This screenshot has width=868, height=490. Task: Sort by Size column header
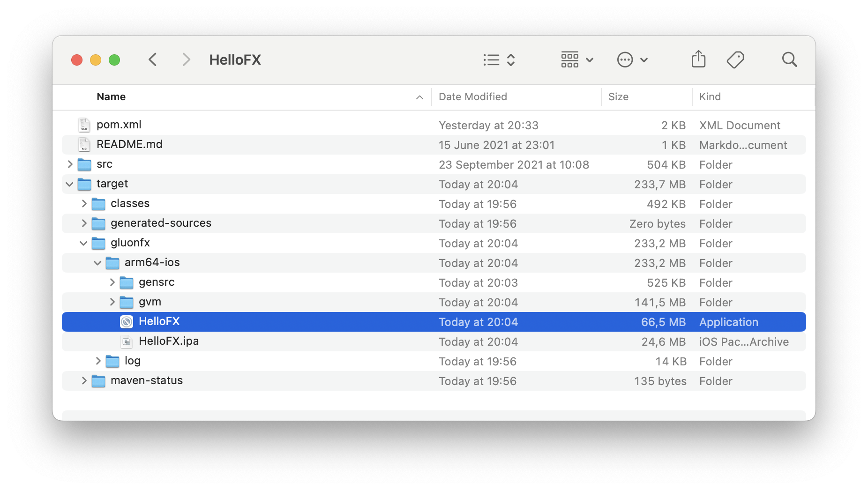618,97
